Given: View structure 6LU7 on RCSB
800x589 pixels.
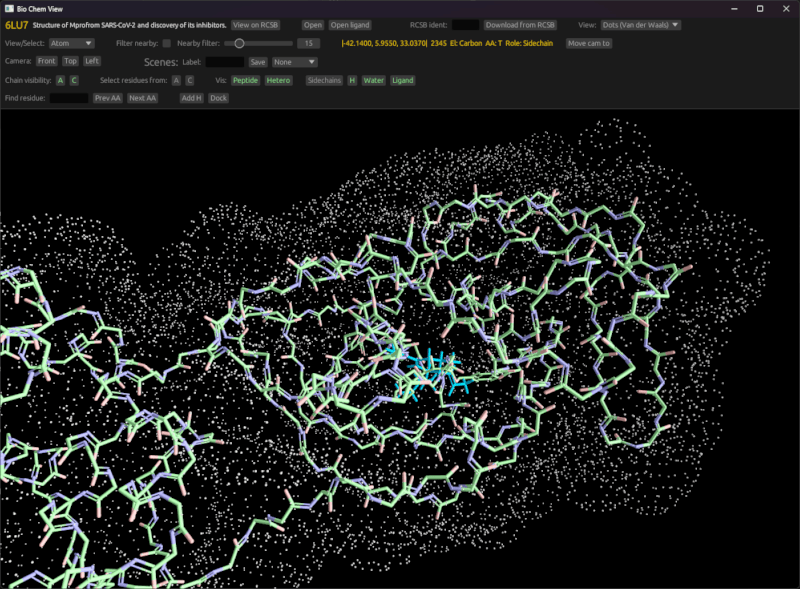Looking at the screenshot, I should (x=255, y=26).
